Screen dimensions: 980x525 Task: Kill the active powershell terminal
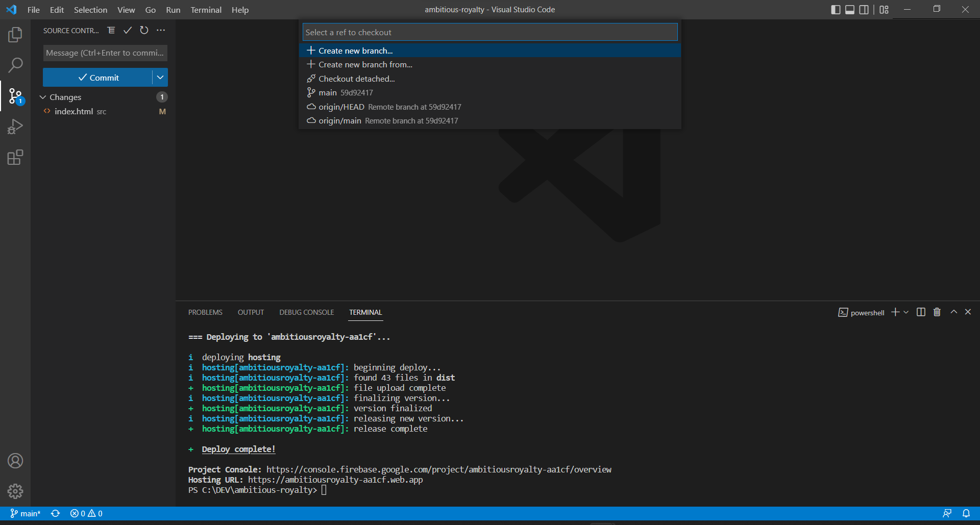(x=937, y=312)
